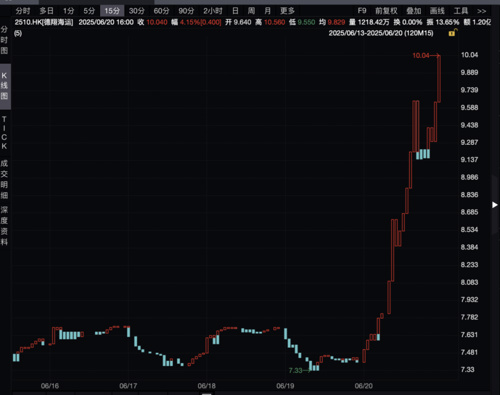Open the 工具 tools menu
The image size is (500, 395).
[461, 11]
